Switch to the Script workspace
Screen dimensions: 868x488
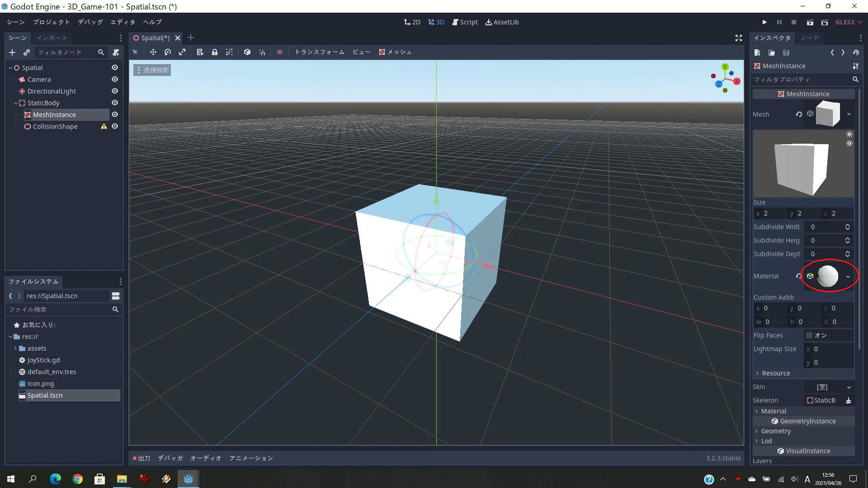(x=465, y=22)
